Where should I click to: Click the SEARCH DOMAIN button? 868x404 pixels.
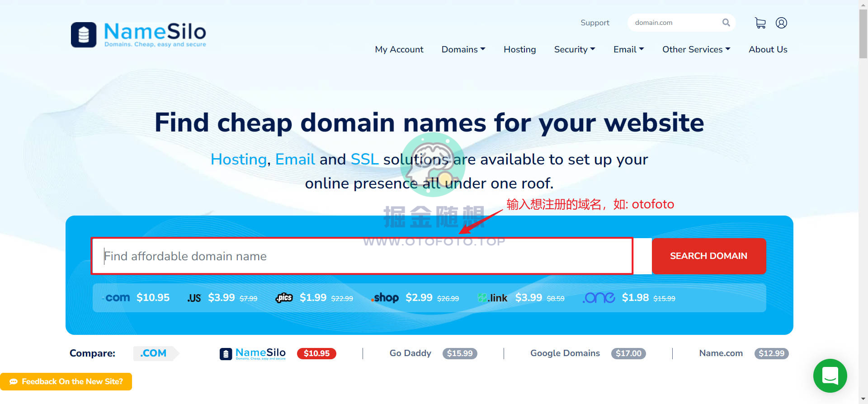709,256
